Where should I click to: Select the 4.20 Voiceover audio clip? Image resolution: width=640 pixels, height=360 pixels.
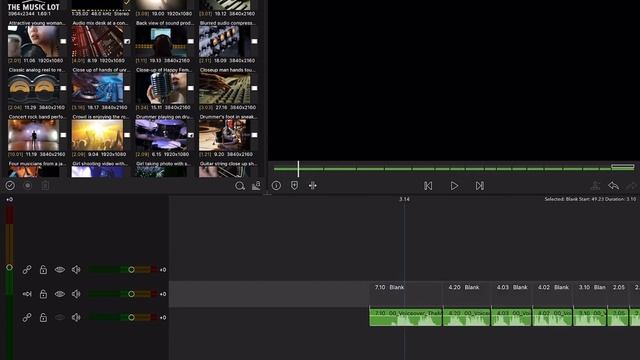point(467,317)
